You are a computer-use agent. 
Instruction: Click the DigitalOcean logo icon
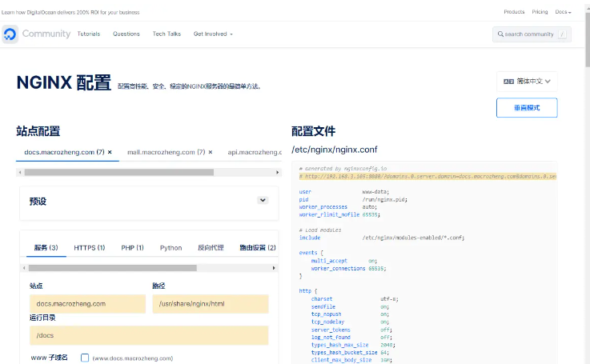(x=10, y=34)
